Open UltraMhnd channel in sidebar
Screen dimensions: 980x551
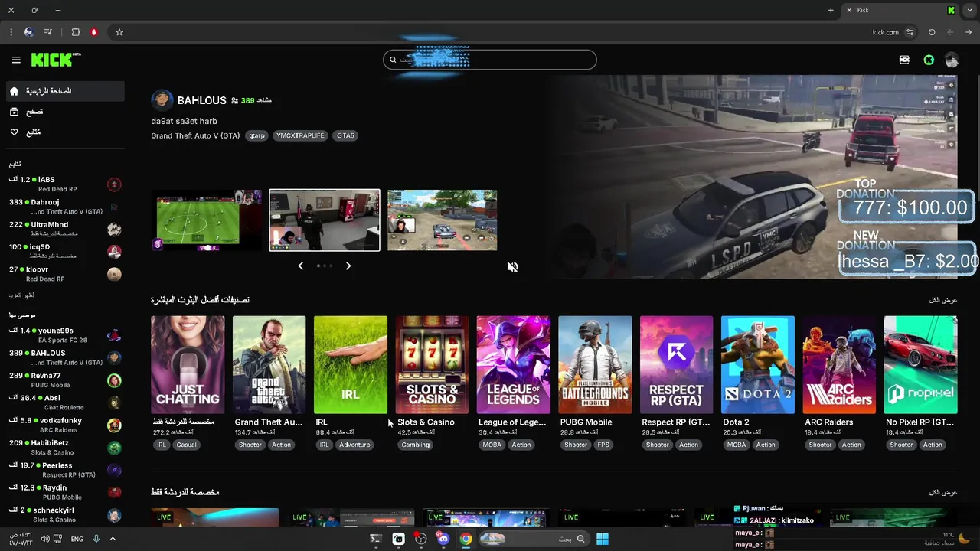coord(65,229)
